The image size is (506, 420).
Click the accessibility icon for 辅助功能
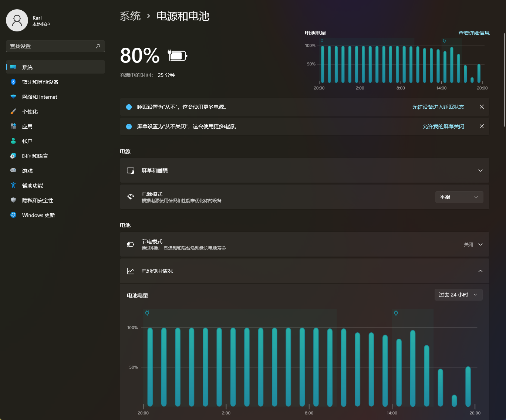click(x=13, y=185)
